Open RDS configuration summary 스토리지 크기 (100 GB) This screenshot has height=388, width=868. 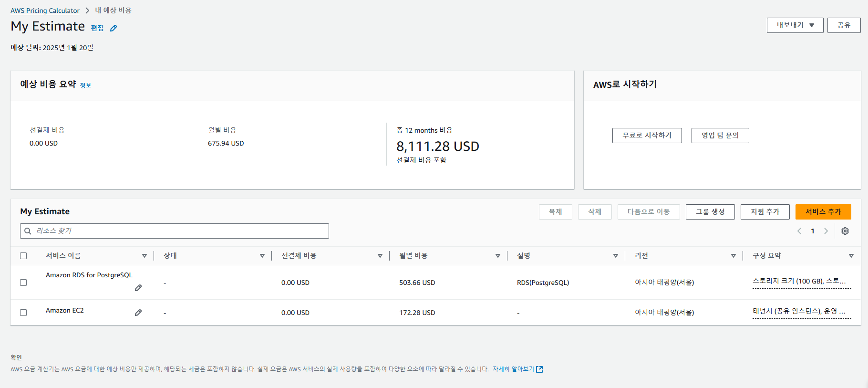802,282
